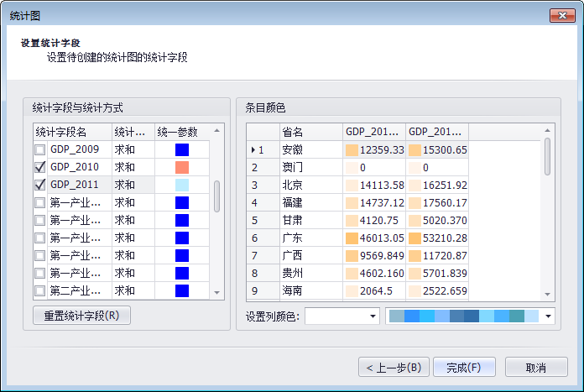Image resolution: width=584 pixels, height=392 pixels.
Task: Check the GDP_2009 checkbox
Action: tap(39, 149)
